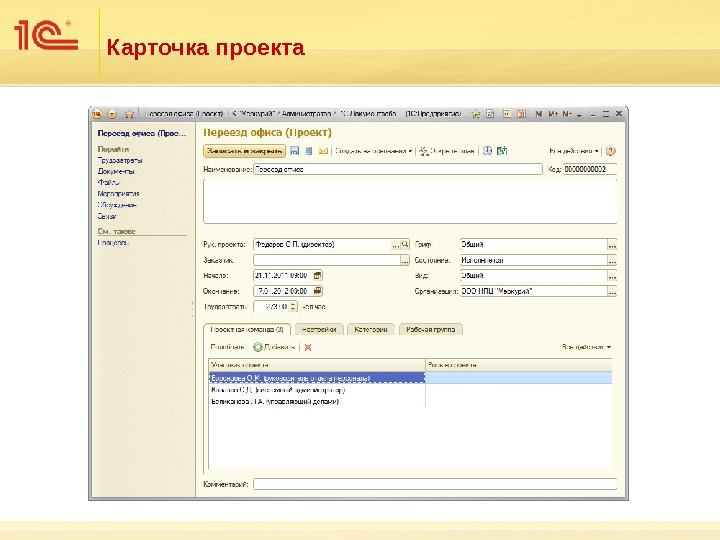Open selection for Вид field
Screen dimensions: 720x540
coord(612,276)
